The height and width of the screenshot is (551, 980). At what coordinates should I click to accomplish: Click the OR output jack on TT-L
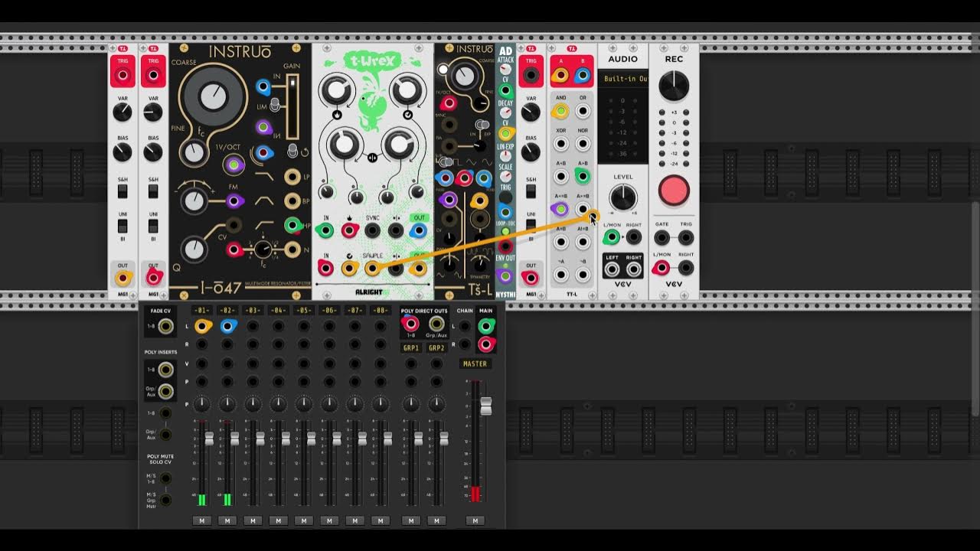(x=583, y=111)
